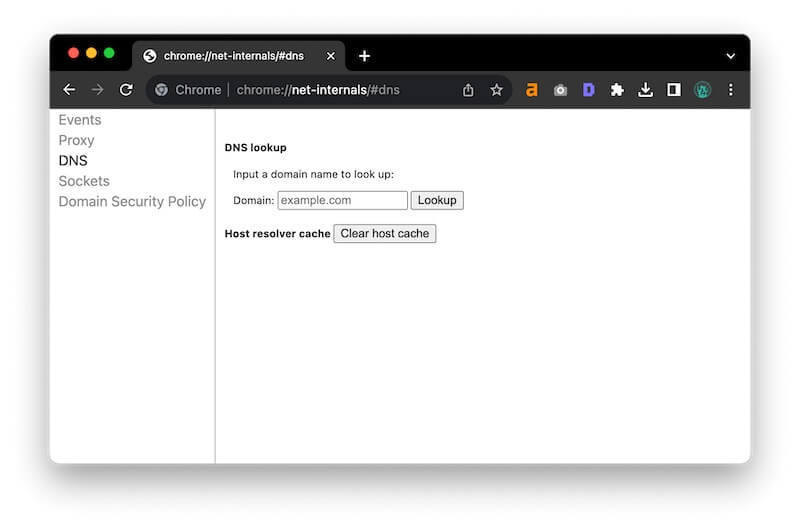The height and width of the screenshot is (529, 800).
Task: Click the yellow minimize window button
Action: [x=91, y=53]
